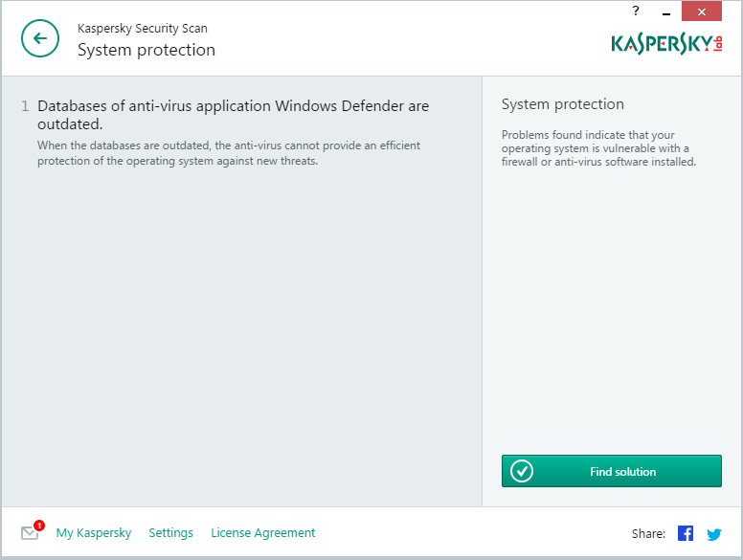Click the Share label in the footer
The image size is (743, 560).
point(648,534)
